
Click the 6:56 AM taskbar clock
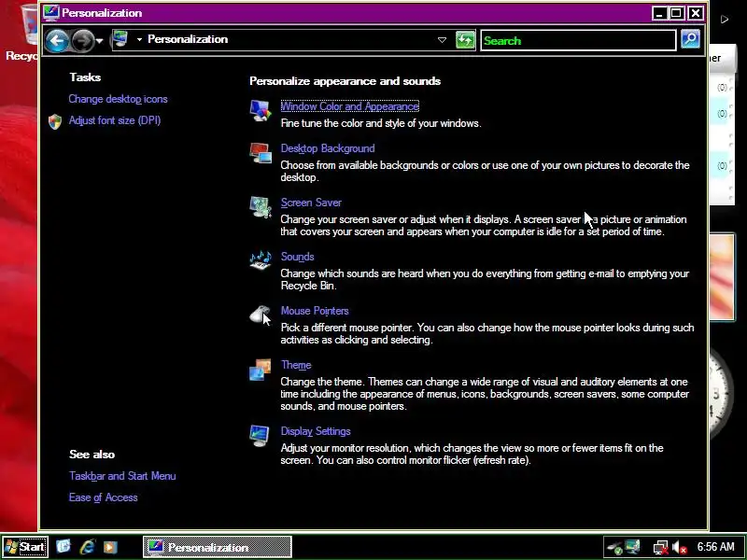coord(715,547)
